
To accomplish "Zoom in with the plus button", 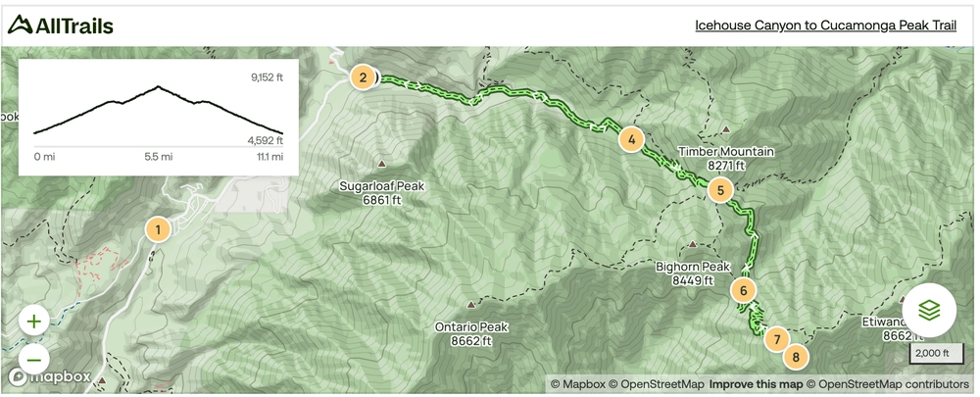I will coord(33,322).
